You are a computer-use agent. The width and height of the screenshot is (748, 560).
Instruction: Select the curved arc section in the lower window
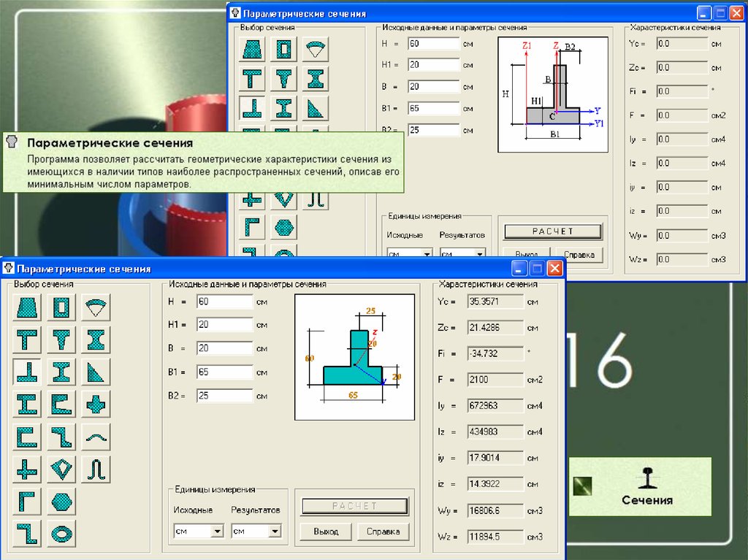click(96, 437)
